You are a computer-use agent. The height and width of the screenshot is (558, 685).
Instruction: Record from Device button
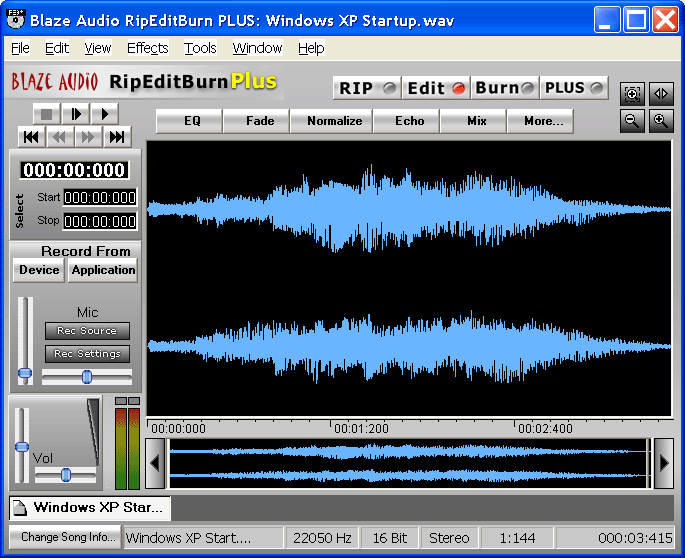pos(39,270)
